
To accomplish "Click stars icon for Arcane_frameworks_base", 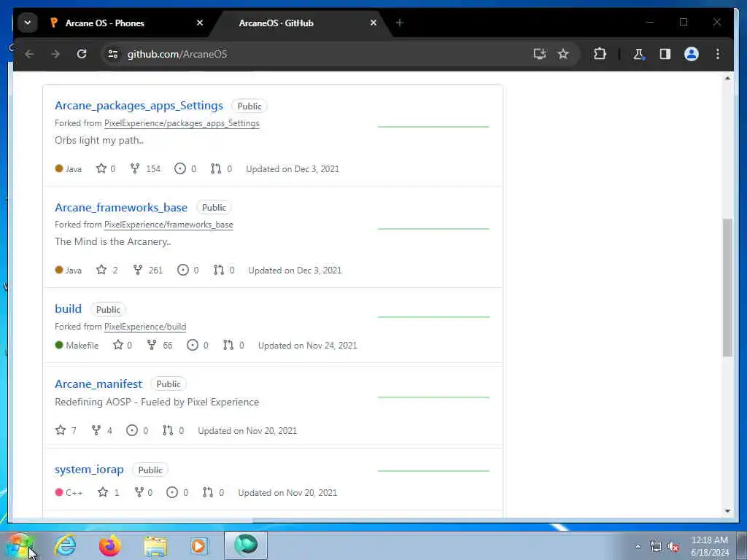I will (101, 270).
